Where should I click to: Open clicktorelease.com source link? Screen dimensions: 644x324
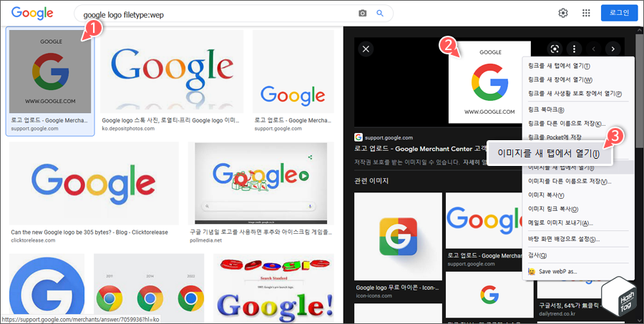click(x=33, y=240)
